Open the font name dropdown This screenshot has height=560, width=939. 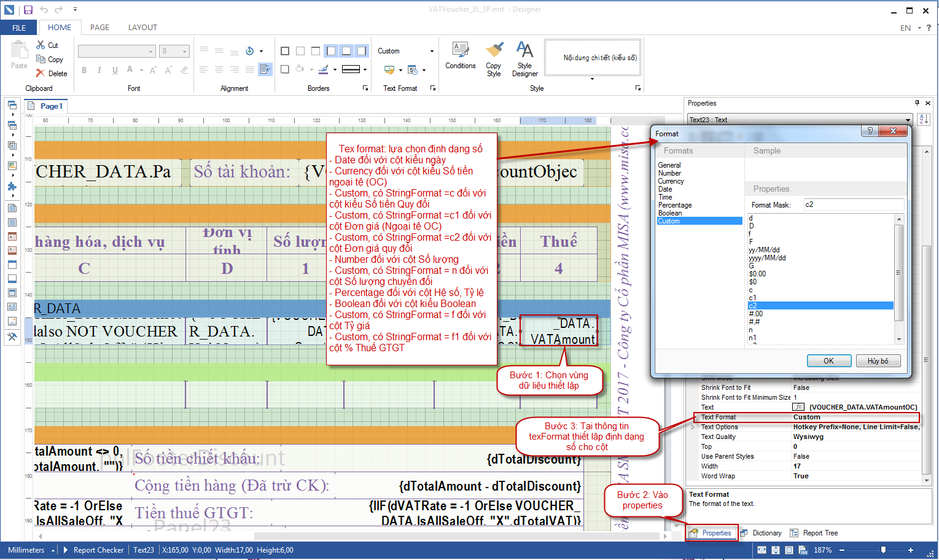pos(151,52)
